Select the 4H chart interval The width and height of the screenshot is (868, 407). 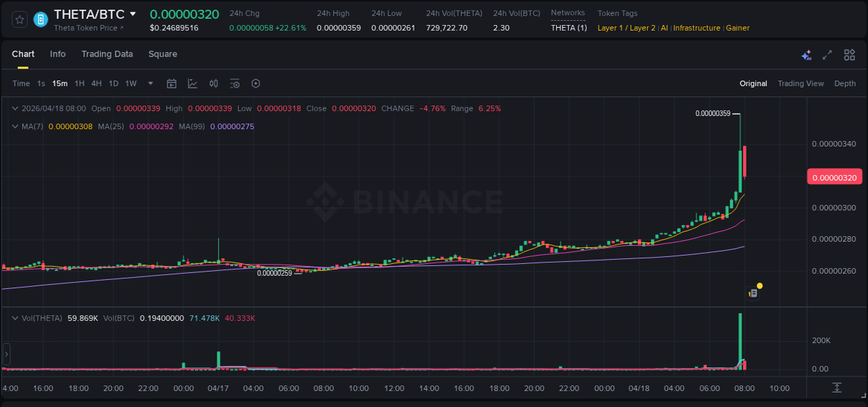(96, 83)
